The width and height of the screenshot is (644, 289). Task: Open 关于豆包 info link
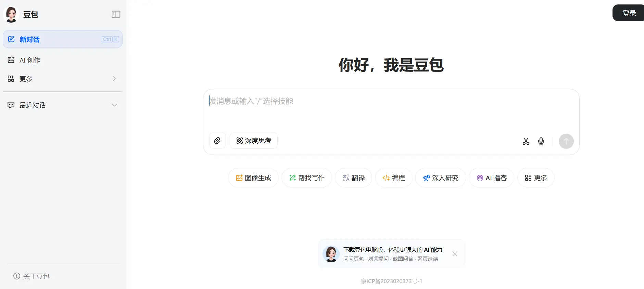pyautogui.click(x=31, y=276)
